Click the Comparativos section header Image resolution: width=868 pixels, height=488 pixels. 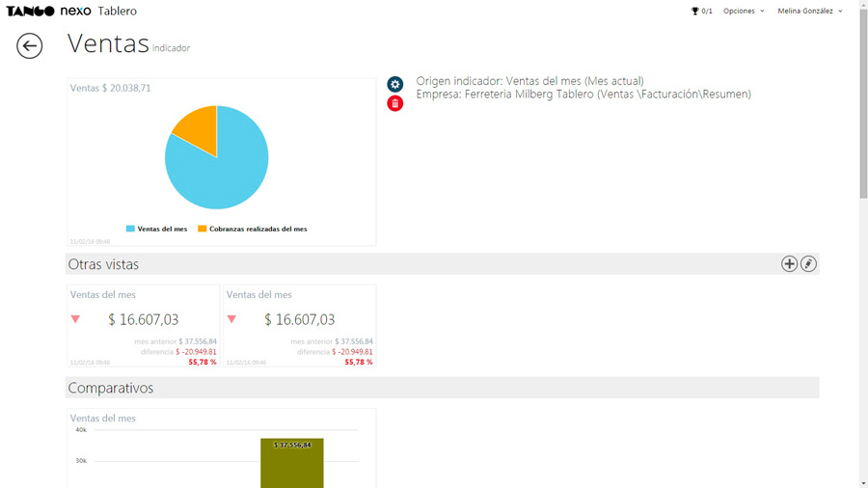[x=443, y=388]
